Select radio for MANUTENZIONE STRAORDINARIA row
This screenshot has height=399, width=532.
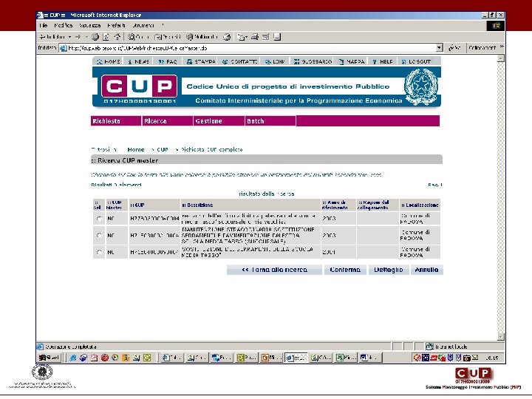tap(99, 235)
